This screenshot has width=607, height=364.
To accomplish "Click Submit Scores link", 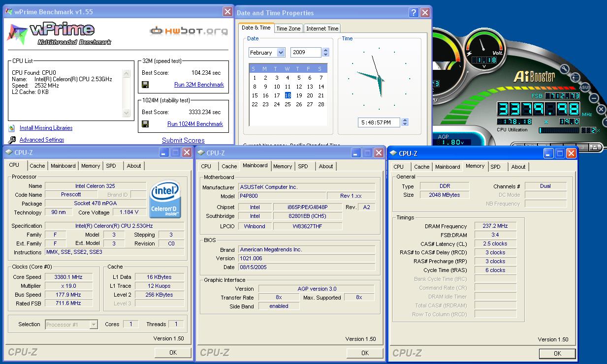I will click(183, 140).
